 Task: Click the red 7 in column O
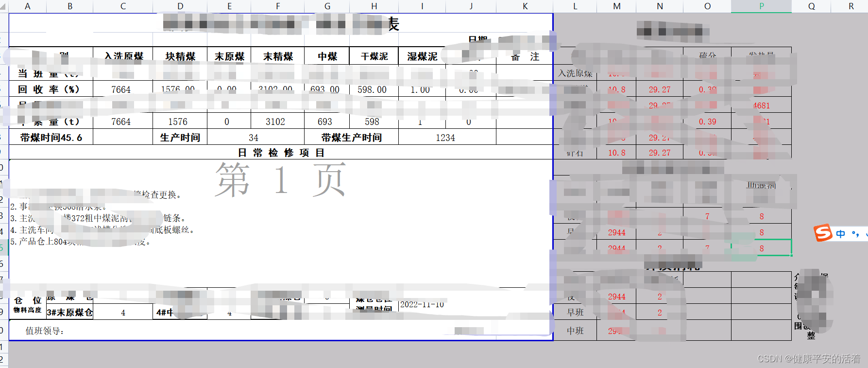coord(707,216)
